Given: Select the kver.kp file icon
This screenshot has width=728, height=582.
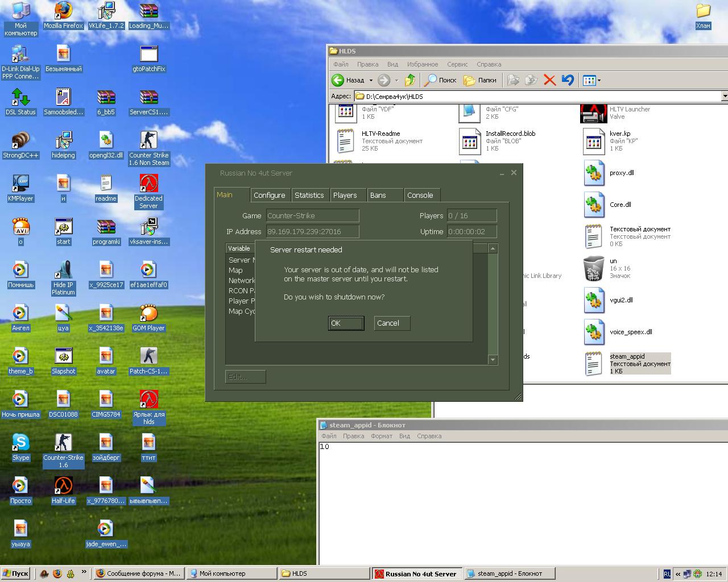Looking at the screenshot, I should 594,141.
